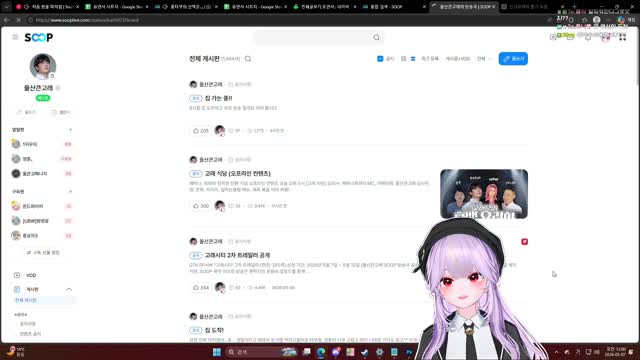Open the post titled 집 가는 중!!

point(218,98)
